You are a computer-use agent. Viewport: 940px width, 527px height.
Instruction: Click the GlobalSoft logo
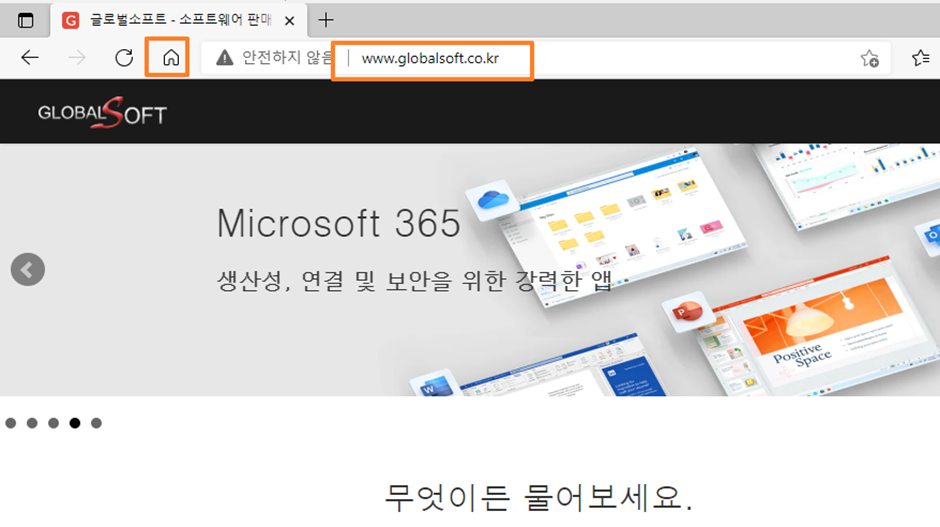102,112
